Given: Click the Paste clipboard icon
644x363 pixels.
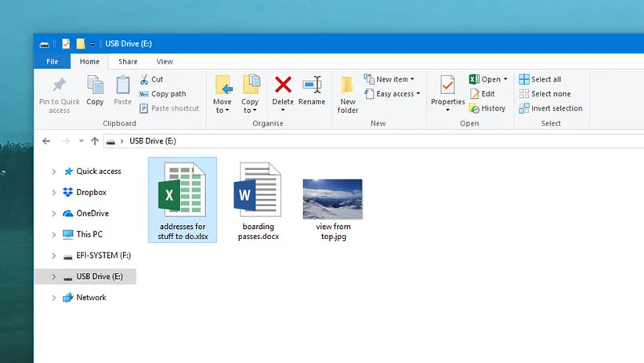Looking at the screenshot, I should click(123, 85).
